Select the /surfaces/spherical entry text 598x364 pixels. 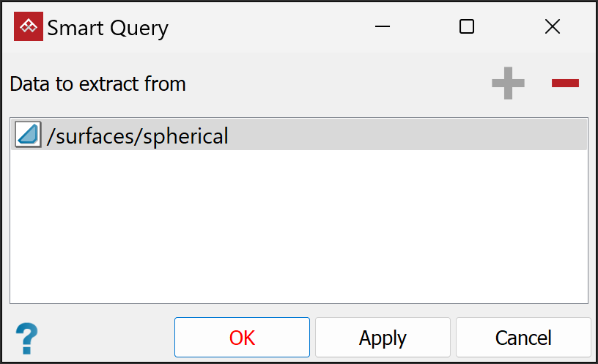[137, 135]
